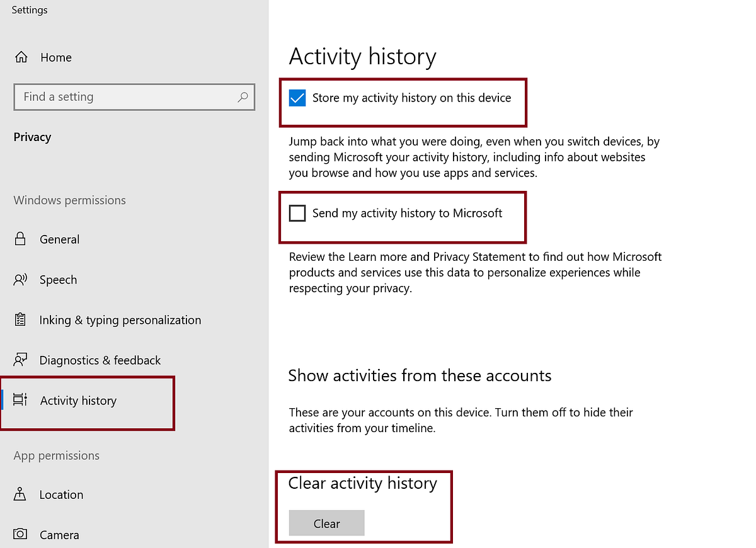Click the Camera icon under App permissions
Viewport: 756px width, 548px height.
coord(21,534)
